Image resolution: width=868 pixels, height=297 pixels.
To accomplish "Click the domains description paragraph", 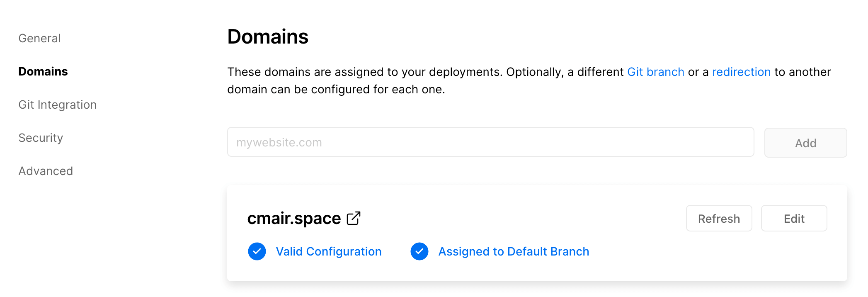I will pyautogui.click(x=529, y=80).
